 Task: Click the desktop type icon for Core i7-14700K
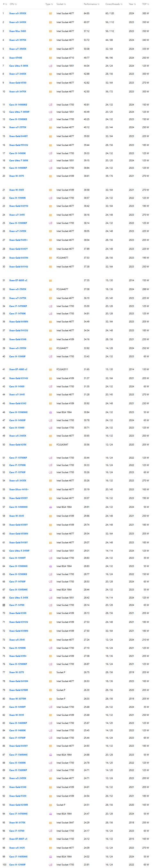[x=51, y=314]
